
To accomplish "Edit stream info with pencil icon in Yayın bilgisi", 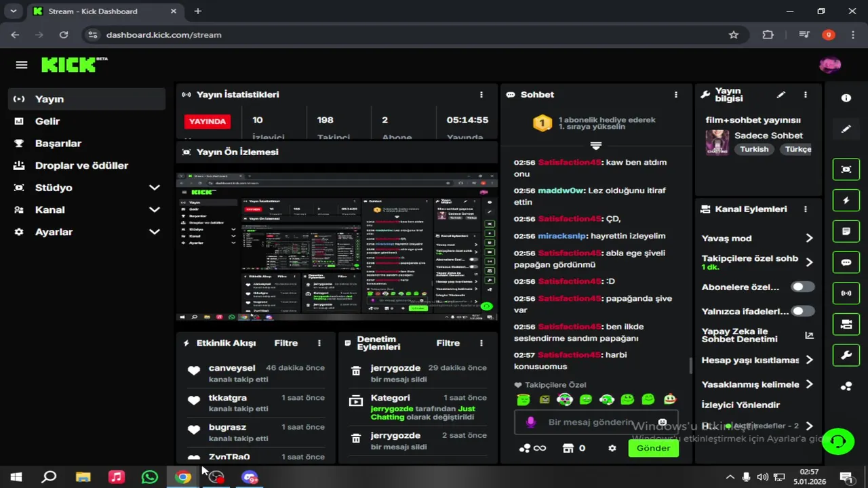I will coord(781,95).
